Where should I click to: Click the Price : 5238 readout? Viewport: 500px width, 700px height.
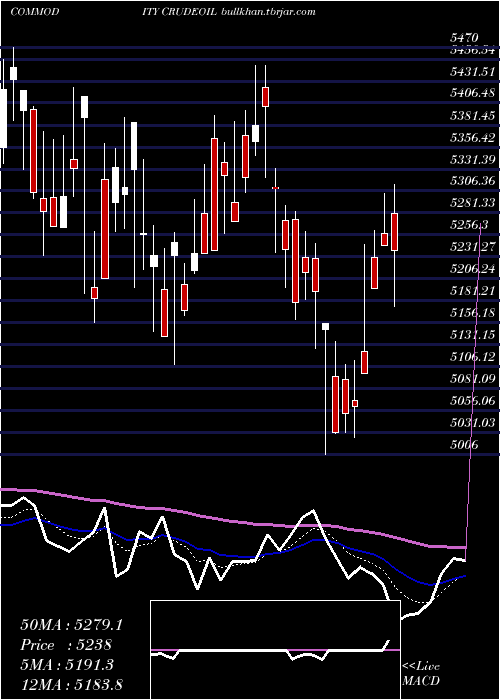(x=66, y=645)
